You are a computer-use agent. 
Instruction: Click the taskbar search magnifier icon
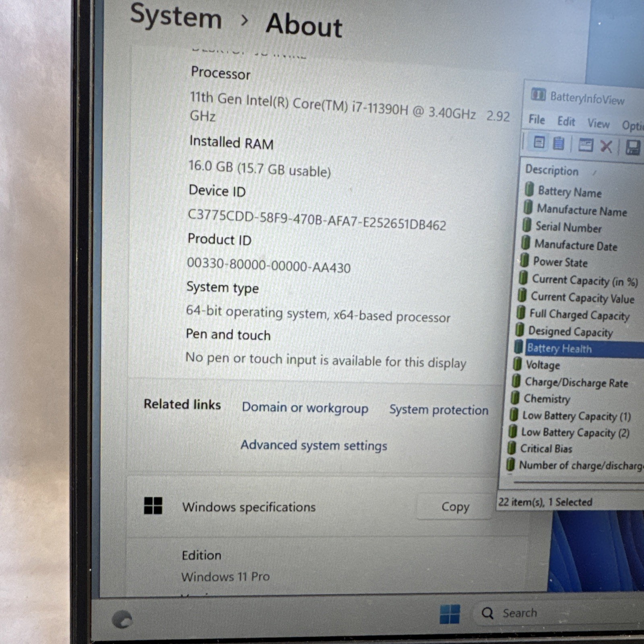[x=487, y=613]
